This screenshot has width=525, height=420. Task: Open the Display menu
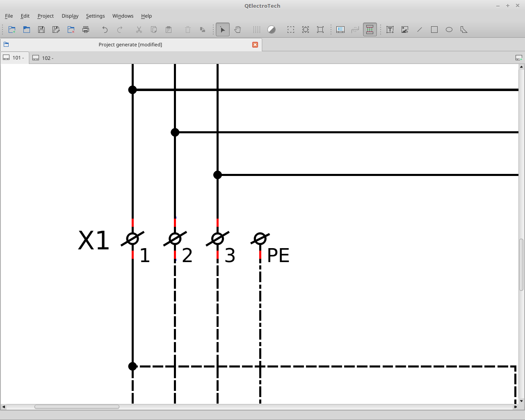point(70,16)
